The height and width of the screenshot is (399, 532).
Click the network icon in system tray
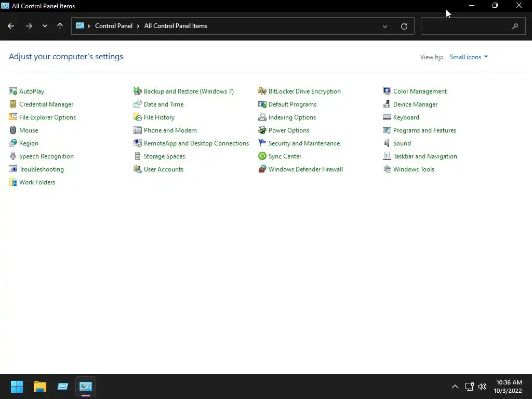(469, 387)
